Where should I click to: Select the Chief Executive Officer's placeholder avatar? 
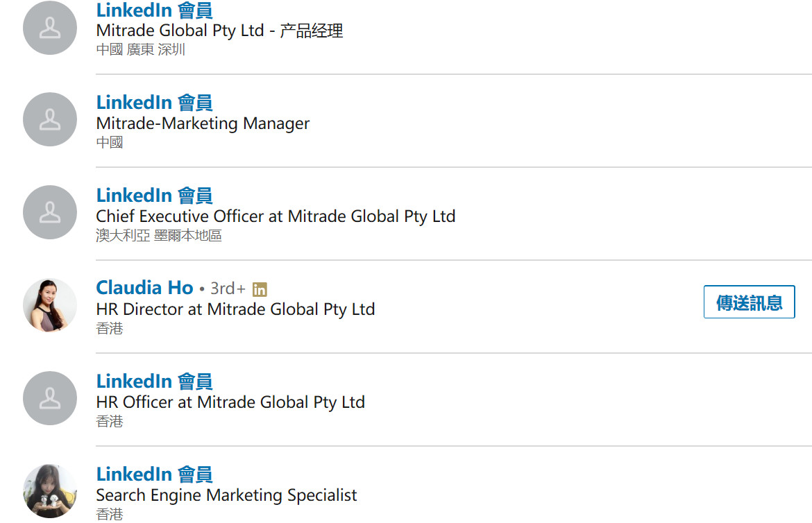(50, 212)
